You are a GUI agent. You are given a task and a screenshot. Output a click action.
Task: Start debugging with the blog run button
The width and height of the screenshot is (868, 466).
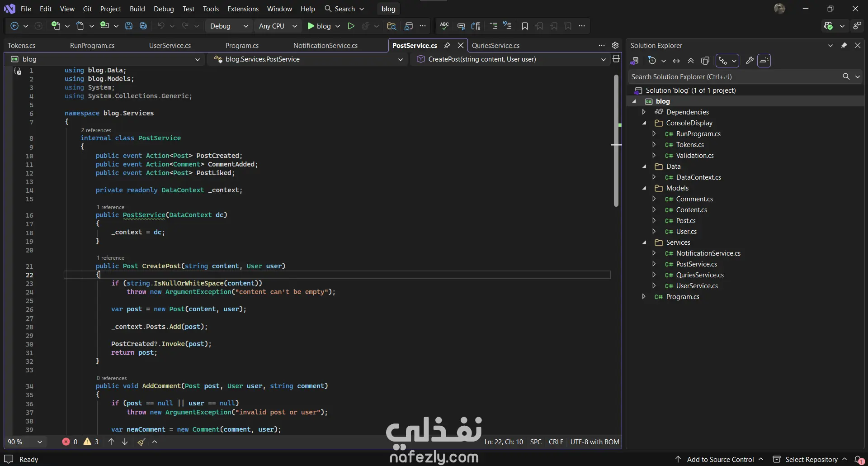(319, 26)
